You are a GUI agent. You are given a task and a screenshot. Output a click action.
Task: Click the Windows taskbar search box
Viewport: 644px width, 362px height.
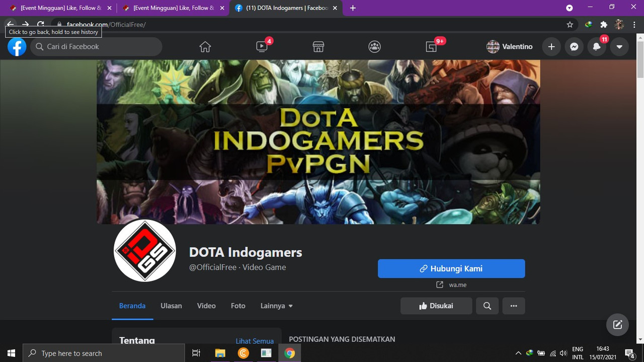pos(104,353)
